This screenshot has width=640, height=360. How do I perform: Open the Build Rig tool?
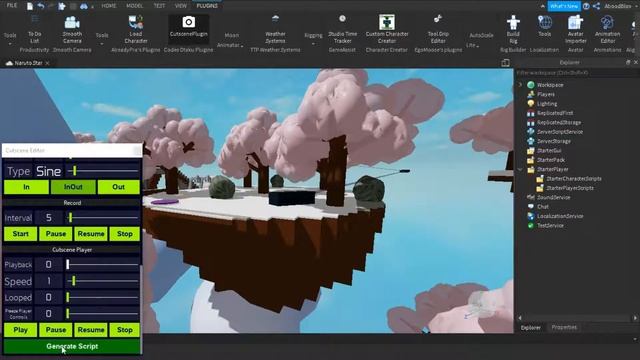pyautogui.click(x=513, y=30)
